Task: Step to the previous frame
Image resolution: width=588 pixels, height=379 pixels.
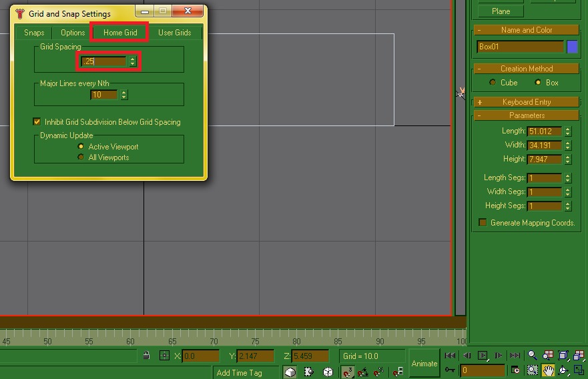Action: pyautogui.click(x=467, y=356)
